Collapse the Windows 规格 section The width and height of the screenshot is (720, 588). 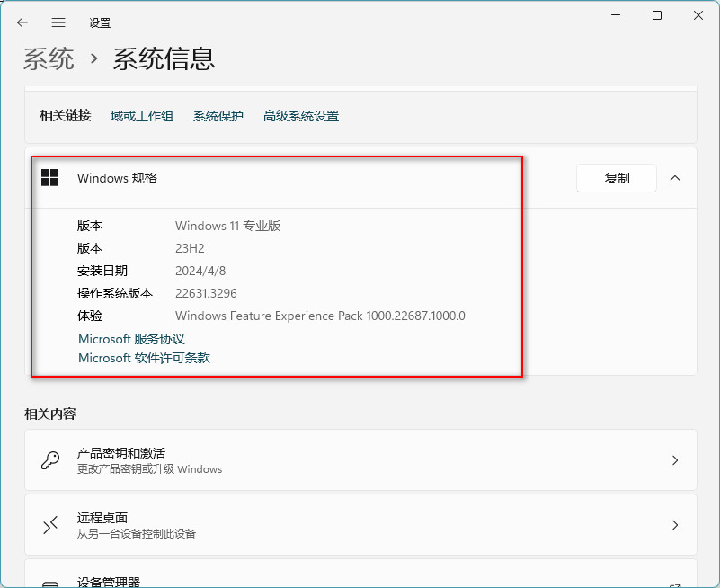(x=675, y=178)
